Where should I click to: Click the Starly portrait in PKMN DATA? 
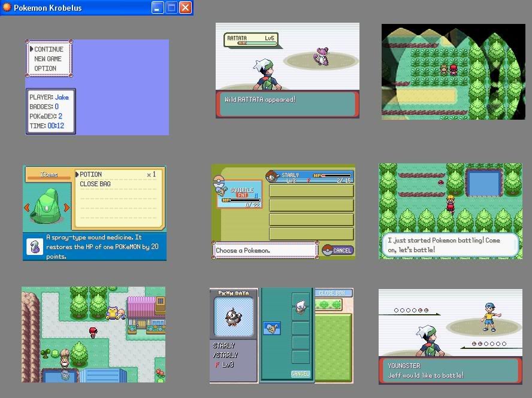(x=234, y=317)
